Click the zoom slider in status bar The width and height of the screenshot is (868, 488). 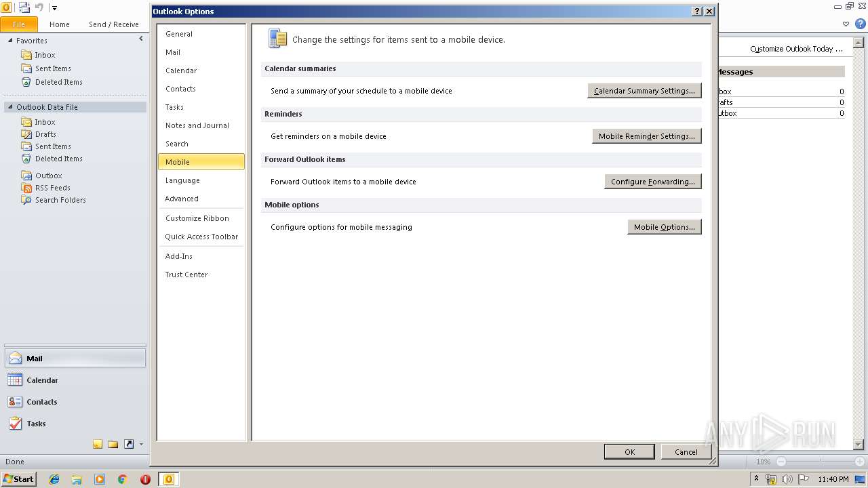[x=821, y=462]
